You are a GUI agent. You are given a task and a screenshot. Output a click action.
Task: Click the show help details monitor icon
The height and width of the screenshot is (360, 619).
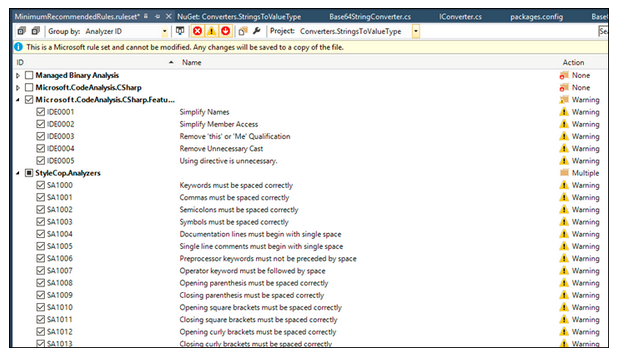(x=180, y=31)
